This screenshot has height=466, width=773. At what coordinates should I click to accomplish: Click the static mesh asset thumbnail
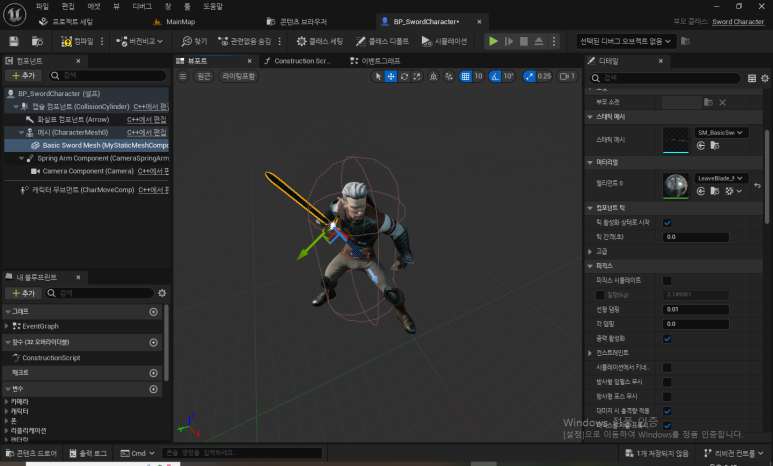coord(675,140)
